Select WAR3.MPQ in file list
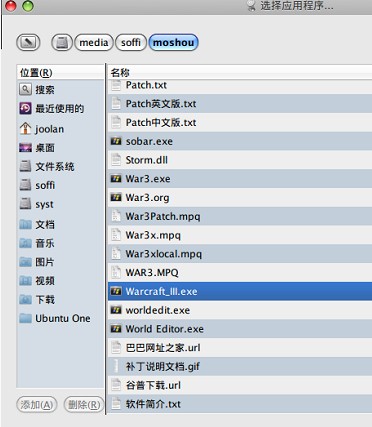This screenshot has height=427, width=372. 240,272
